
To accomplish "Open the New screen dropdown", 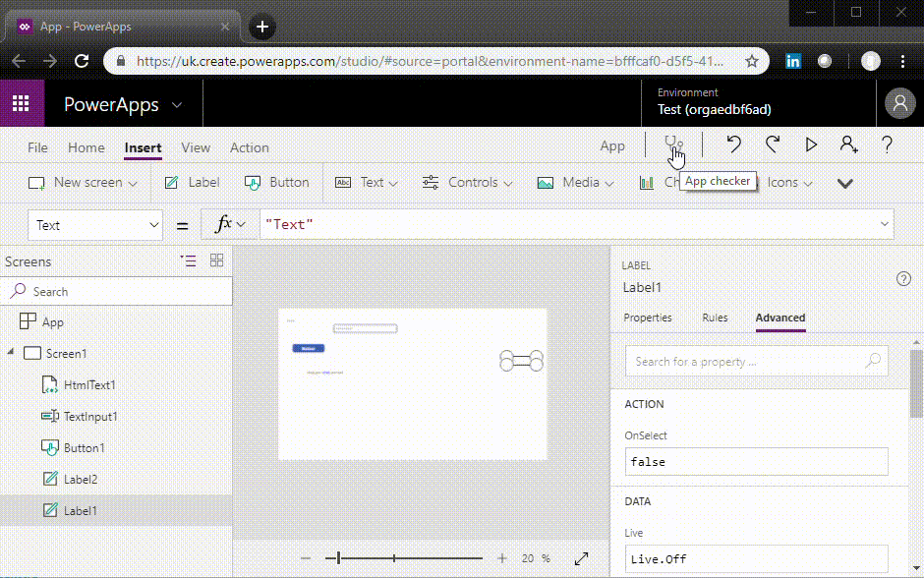I will tap(84, 183).
